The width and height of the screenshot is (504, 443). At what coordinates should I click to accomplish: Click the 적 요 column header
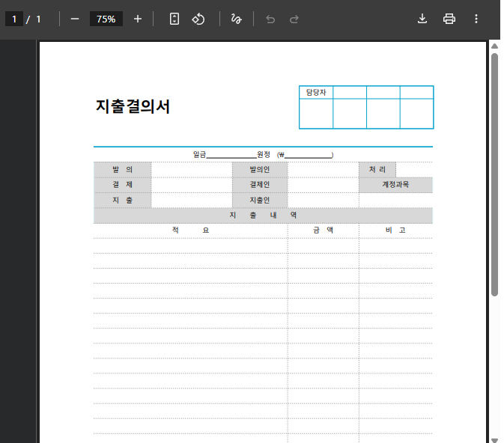coord(191,230)
